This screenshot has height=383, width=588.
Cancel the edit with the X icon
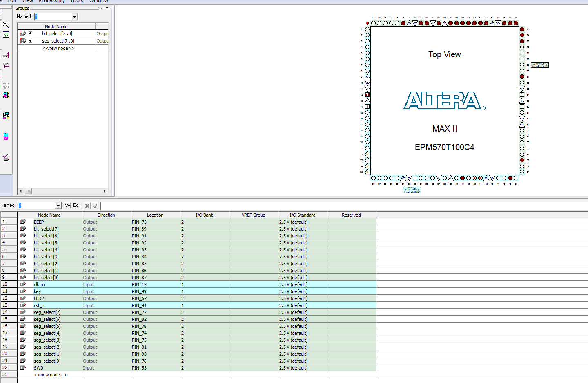coord(87,206)
